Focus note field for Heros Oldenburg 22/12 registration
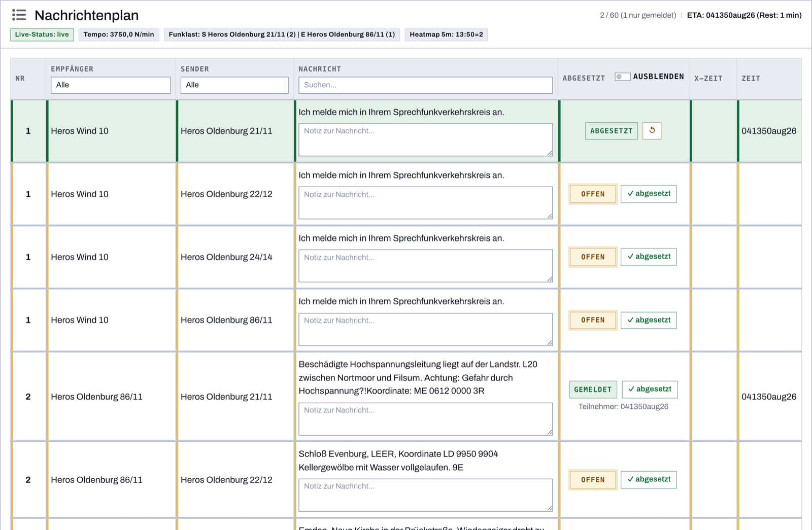This screenshot has width=812, height=530. click(x=425, y=203)
